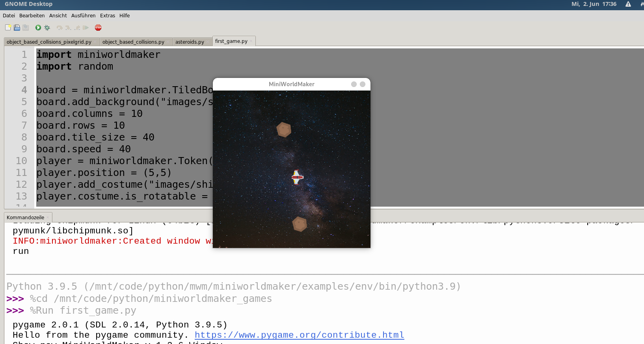644x344 pixels.
Task: Click the spaceship in the game window
Action: pyautogui.click(x=297, y=177)
